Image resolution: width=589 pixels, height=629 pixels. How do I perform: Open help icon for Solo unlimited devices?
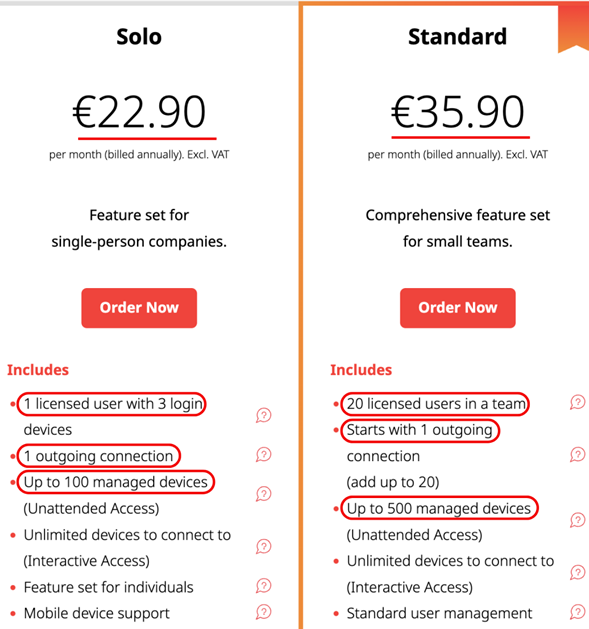pyautogui.click(x=264, y=546)
